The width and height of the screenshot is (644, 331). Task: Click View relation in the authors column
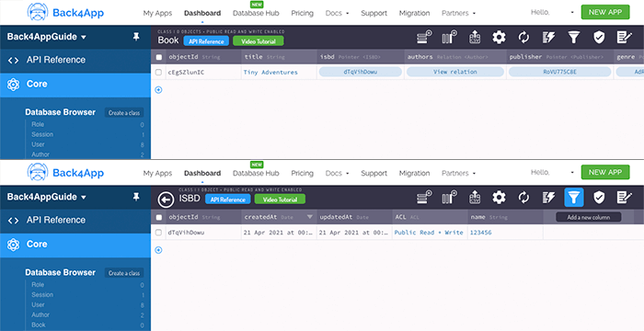point(455,72)
